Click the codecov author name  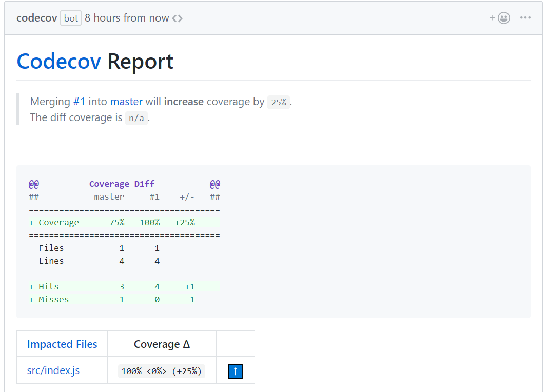coord(36,18)
